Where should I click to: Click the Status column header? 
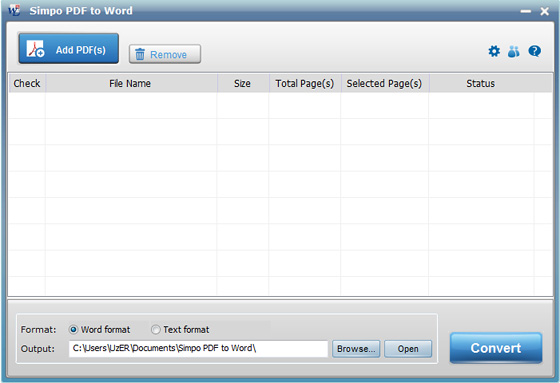[x=481, y=83]
